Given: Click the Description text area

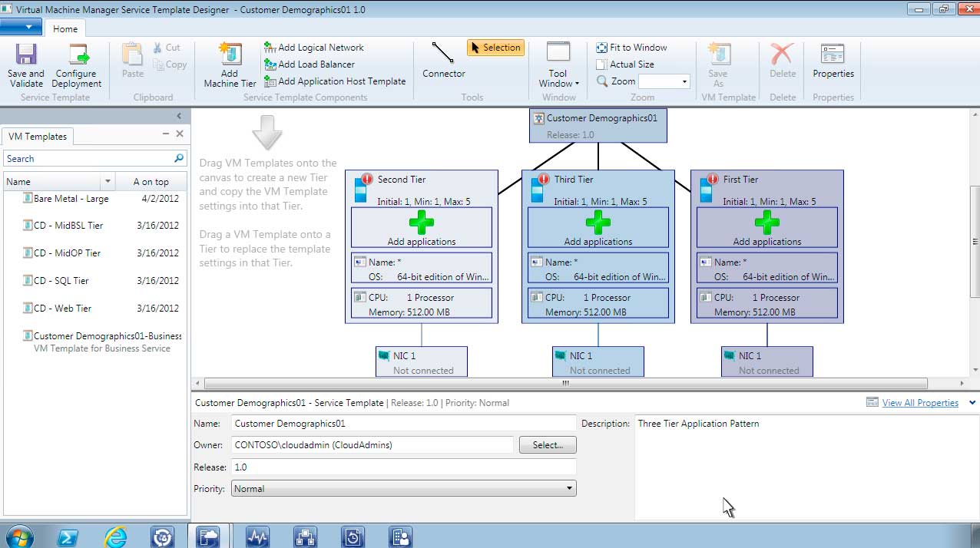Looking at the screenshot, I should 806,467.
